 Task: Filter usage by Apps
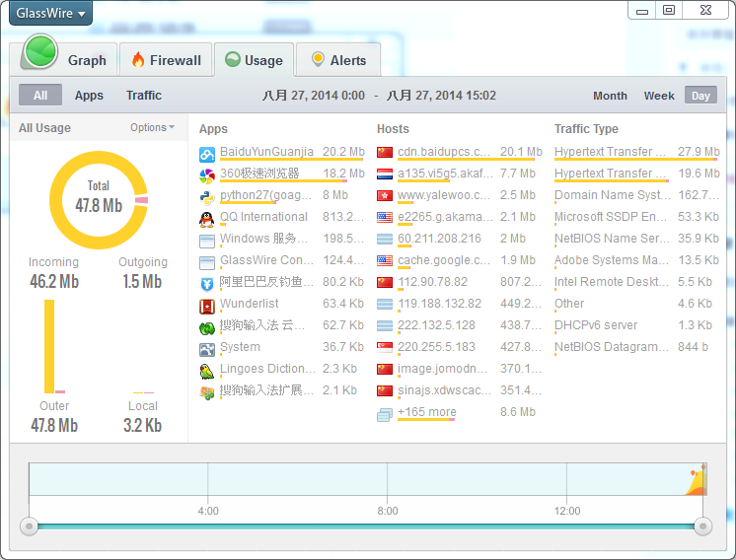89,96
